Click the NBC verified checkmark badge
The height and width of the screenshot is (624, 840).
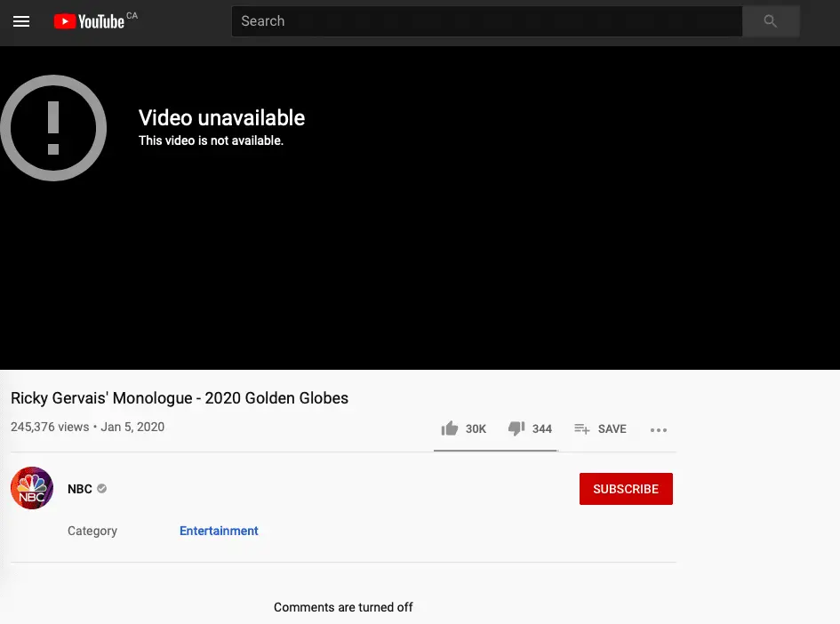[102, 489]
